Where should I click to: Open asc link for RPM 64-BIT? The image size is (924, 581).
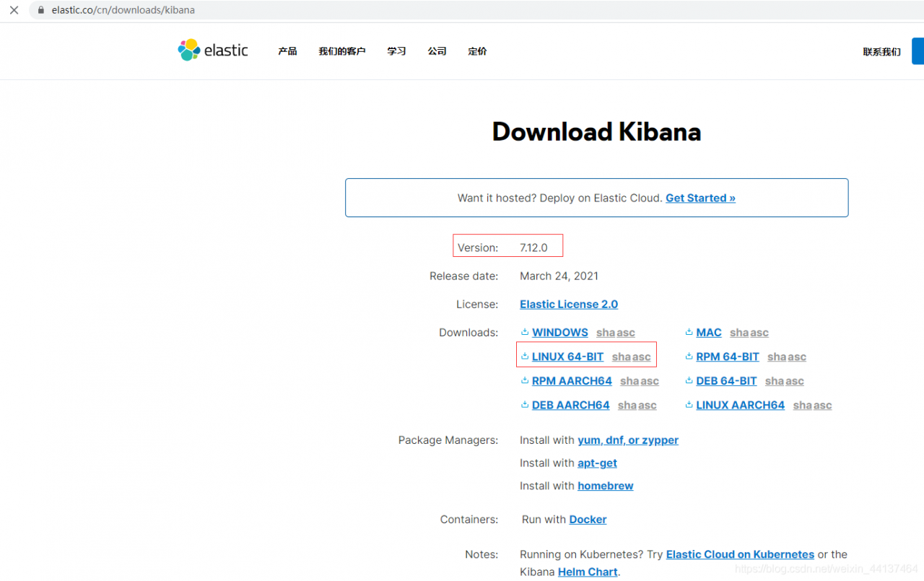(x=797, y=357)
